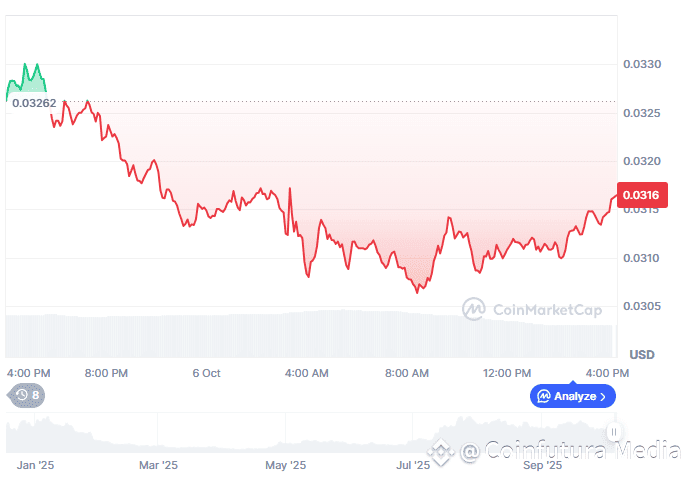Click May '25 on the overview timeline
The width and height of the screenshot is (689, 478).
point(286,465)
